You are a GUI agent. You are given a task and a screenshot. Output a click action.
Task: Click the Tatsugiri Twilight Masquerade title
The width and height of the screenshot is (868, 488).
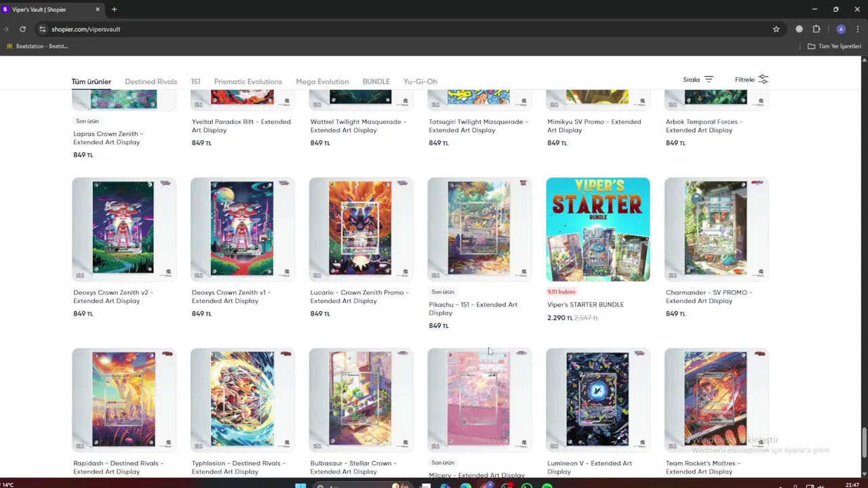click(x=478, y=125)
